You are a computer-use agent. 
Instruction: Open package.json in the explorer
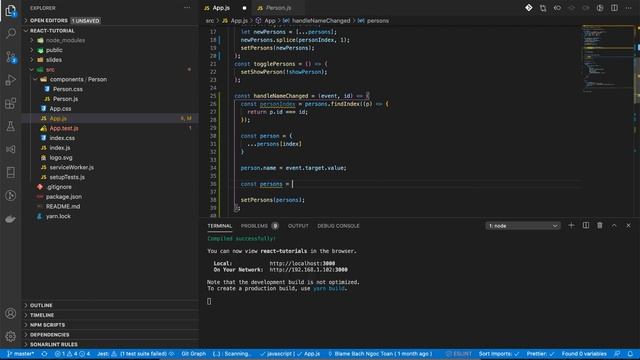coord(64,197)
